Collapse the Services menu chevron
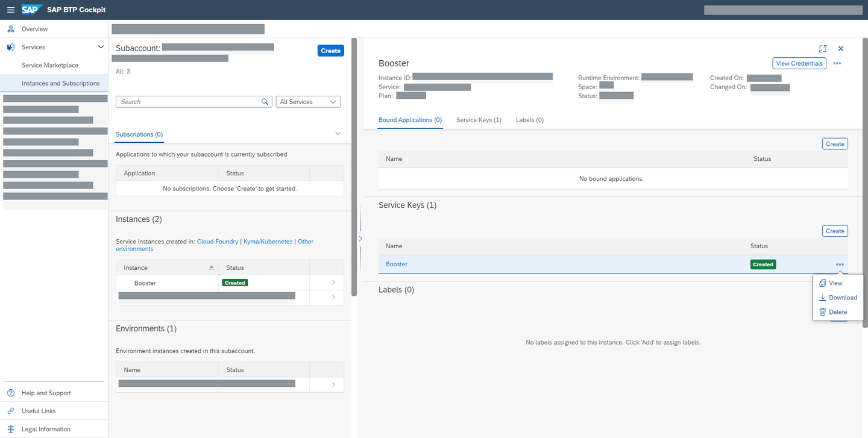This screenshot has height=438, width=868. [101, 47]
